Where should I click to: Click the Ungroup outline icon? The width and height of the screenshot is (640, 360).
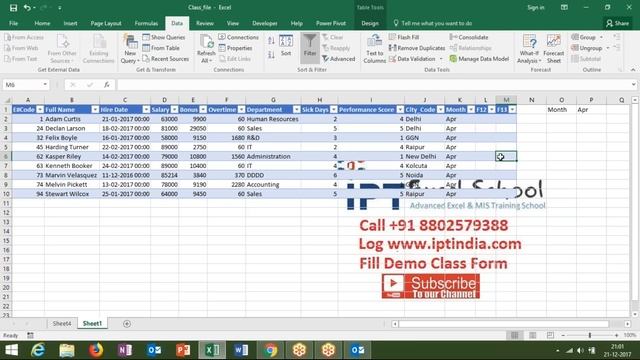click(575, 48)
